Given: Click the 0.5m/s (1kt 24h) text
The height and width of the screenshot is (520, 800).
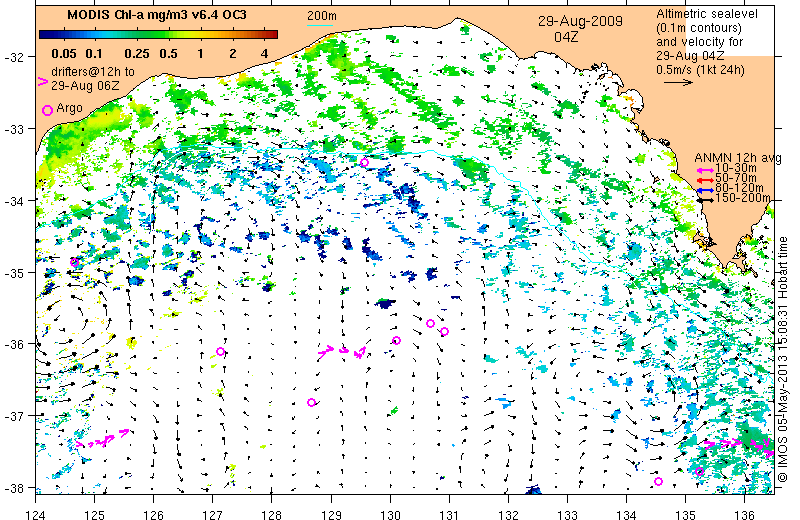Looking at the screenshot, I should click(x=700, y=69).
